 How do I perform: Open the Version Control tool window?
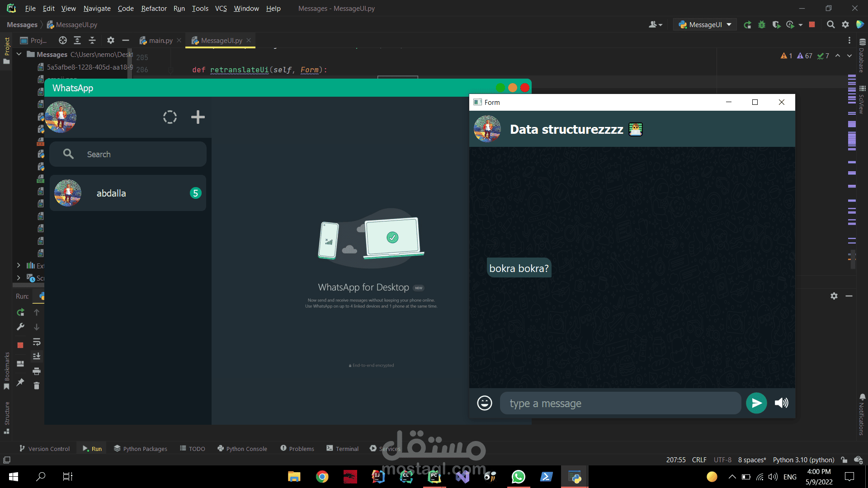click(44, 448)
